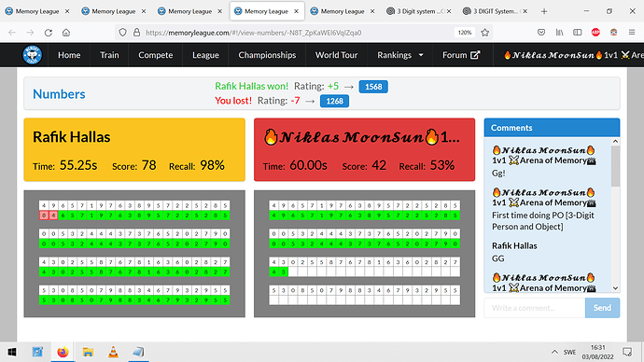Image resolution: width=644 pixels, height=362 pixels.
Task: Open the Firefox hamburger menu
Action: point(632,33)
